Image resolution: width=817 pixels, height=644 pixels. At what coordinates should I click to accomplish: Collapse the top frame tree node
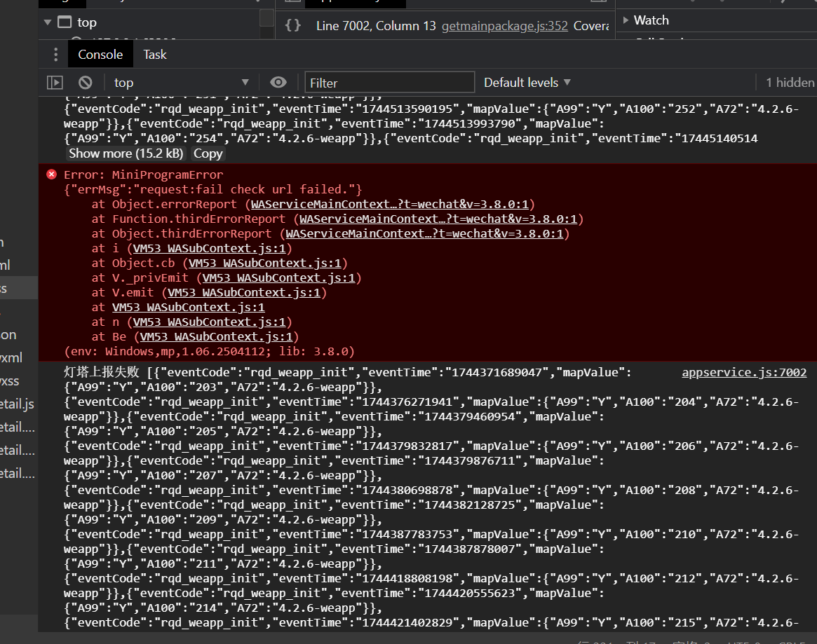tap(48, 22)
